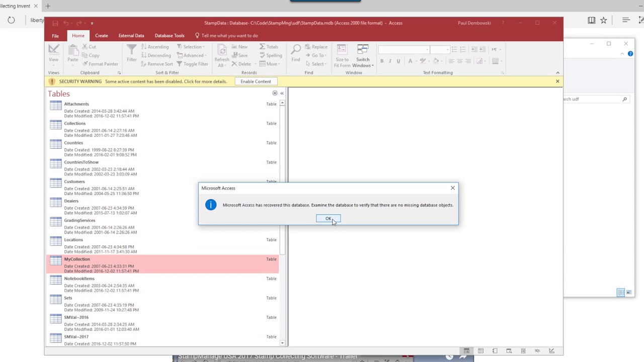Toggle Totals row
The image size is (644, 362).
coord(269,47)
